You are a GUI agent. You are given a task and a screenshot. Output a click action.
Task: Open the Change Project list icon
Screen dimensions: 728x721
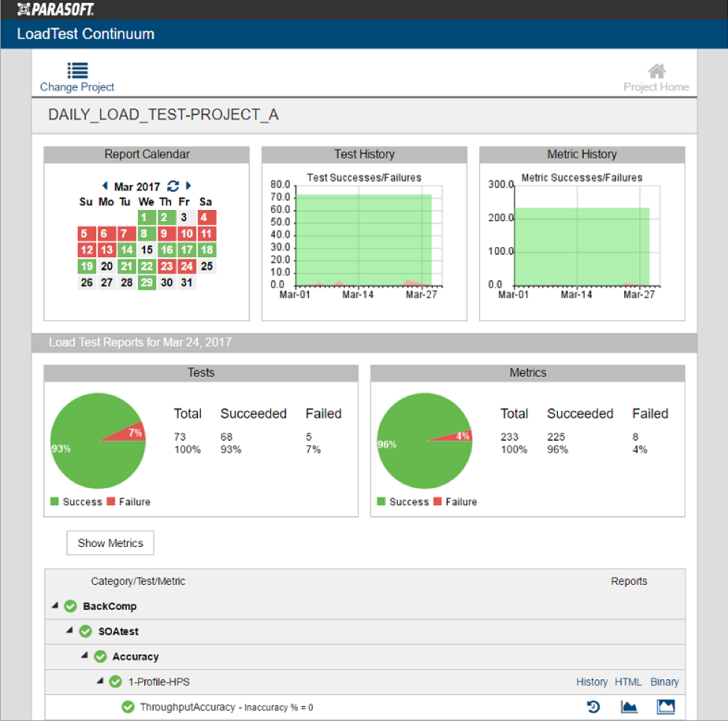tap(78, 70)
